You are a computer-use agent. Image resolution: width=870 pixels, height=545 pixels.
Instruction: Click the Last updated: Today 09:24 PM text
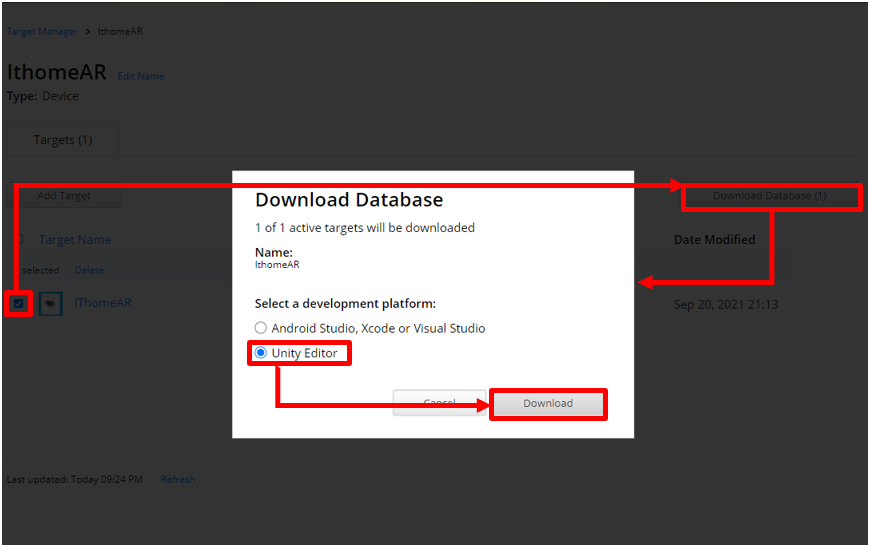coord(74,479)
